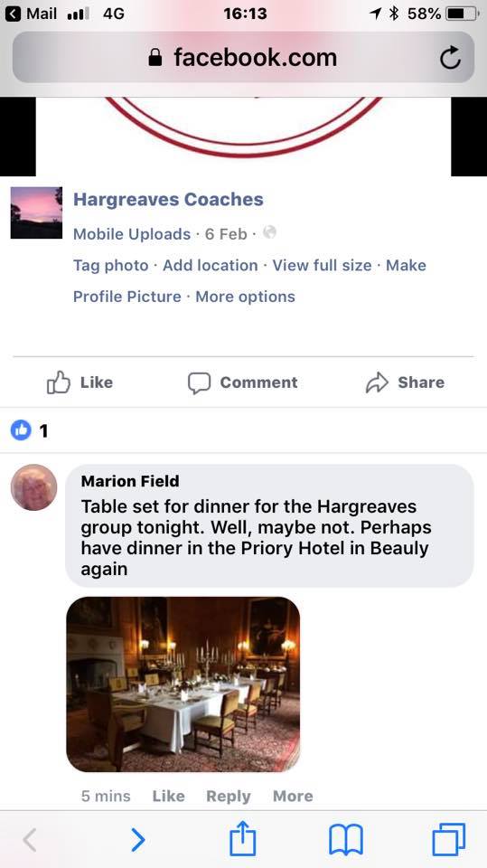The width and height of the screenshot is (487, 868).
Task: Tap the blue like reaction icon
Action: (x=21, y=430)
